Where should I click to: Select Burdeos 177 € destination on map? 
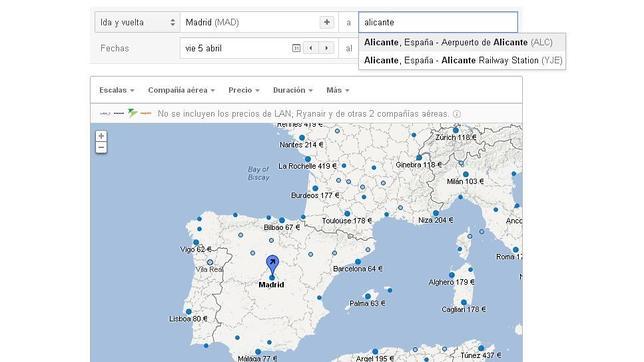click(315, 196)
